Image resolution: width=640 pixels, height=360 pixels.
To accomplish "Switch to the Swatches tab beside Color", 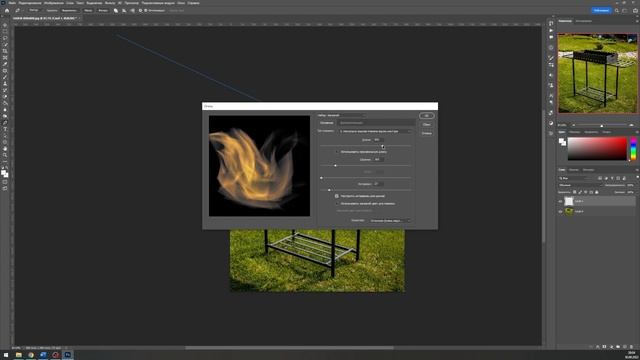I will (x=575, y=132).
